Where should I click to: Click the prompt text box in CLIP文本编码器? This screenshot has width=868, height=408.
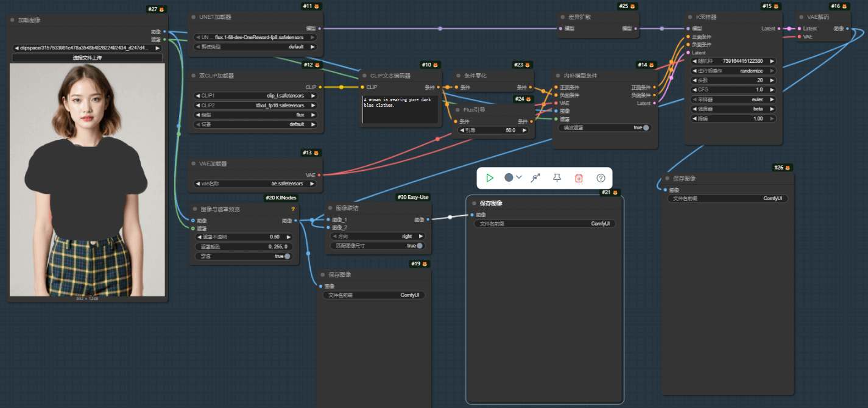click(400, 110)
